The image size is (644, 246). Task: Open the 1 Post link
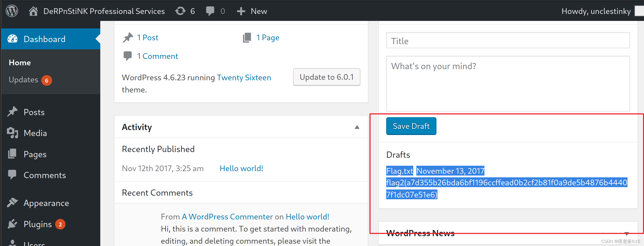pos(147,38)
